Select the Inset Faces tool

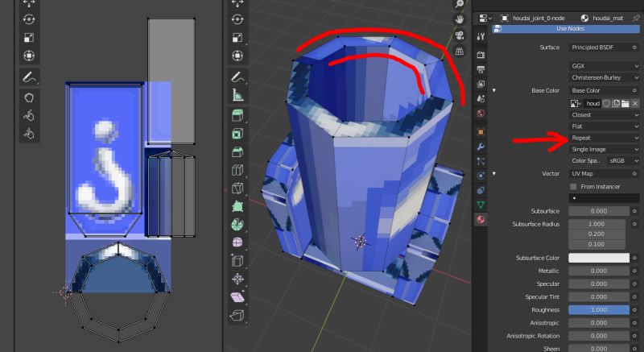pos(237,134)
